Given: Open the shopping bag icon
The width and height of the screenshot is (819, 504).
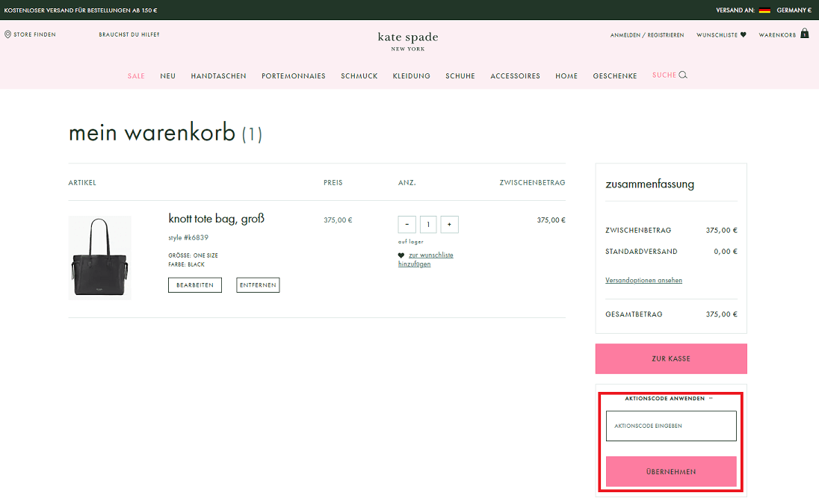Looking at the screenshot, I should coord(804,34).
